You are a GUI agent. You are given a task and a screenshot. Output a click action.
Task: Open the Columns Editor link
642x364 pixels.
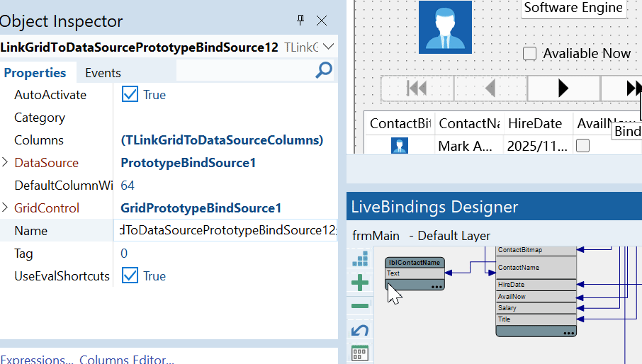click(126, 360)
